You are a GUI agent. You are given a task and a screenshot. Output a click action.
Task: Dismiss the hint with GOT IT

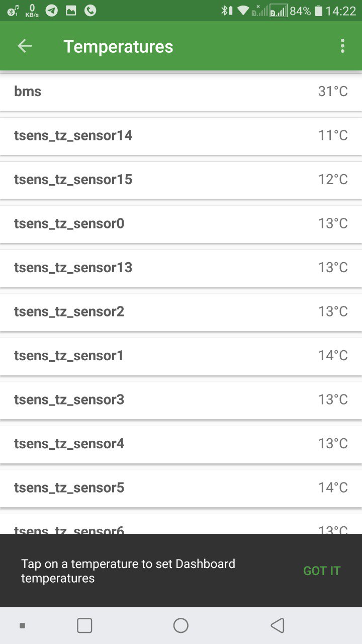click(322, 571)
